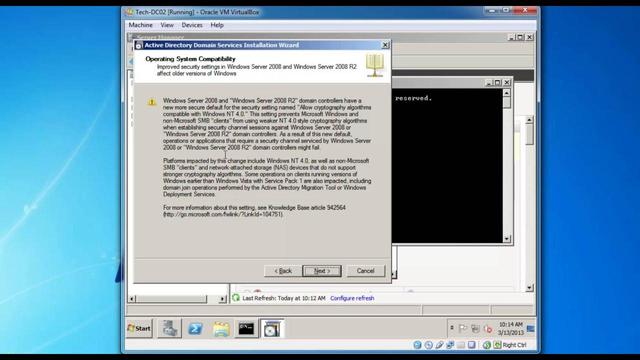
Task: Open the Windows Start button
Action: tap(140, 329)
